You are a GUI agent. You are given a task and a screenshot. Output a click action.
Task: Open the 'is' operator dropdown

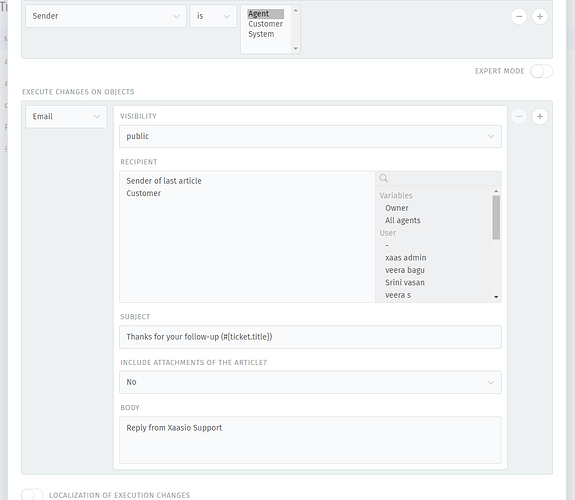coord(213,16)
